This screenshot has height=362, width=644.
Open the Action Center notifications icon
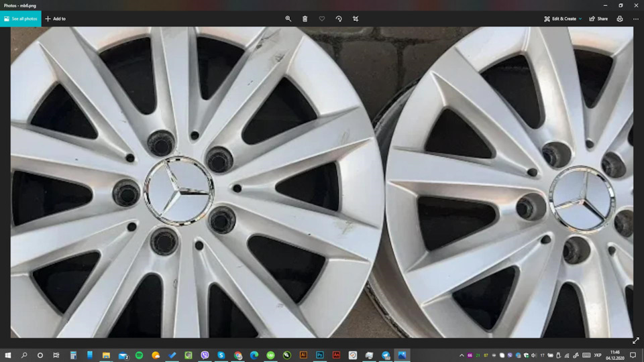(633, 355)
